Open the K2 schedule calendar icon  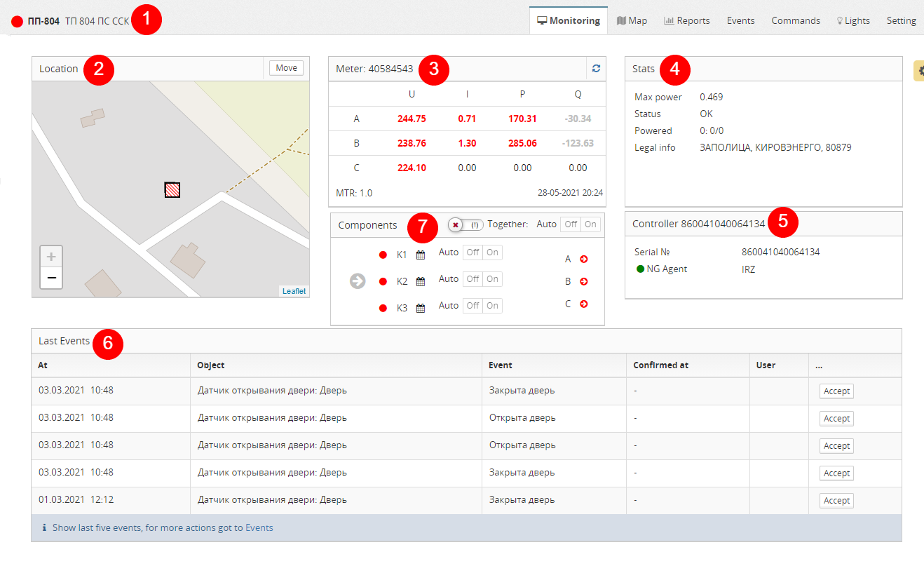click(421, 281)
